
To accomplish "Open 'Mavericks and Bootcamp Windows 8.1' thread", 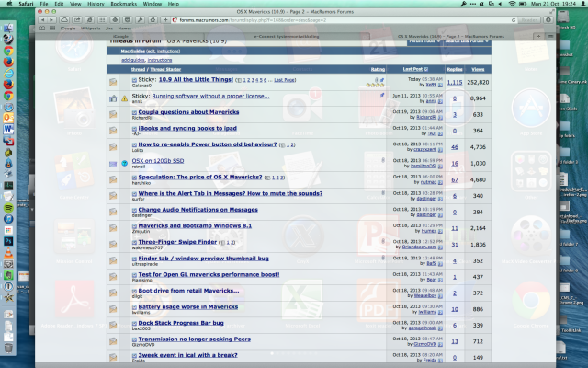I will click(195, 225).
